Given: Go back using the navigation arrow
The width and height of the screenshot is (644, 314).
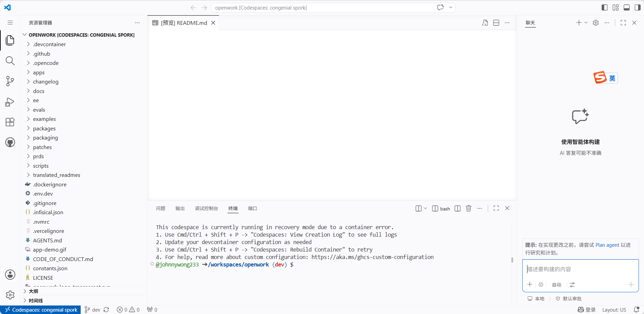Looking at the screenshot, I should (193, 7).
